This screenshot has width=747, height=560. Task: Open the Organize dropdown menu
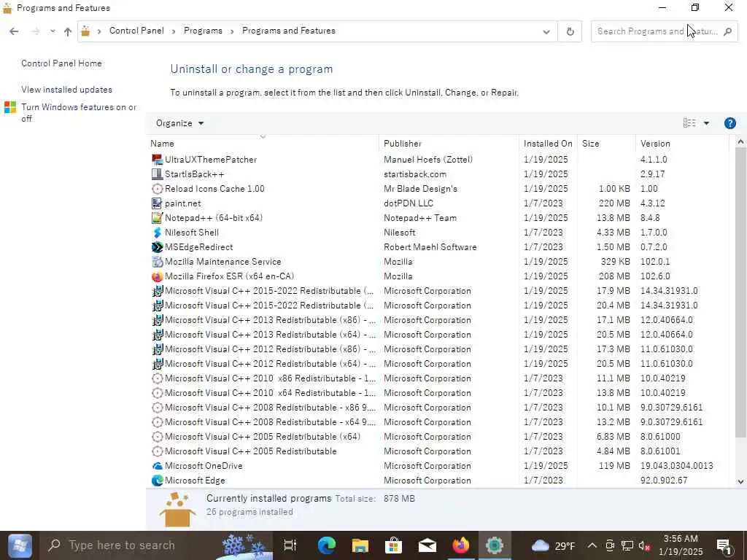tap(179, 123)
